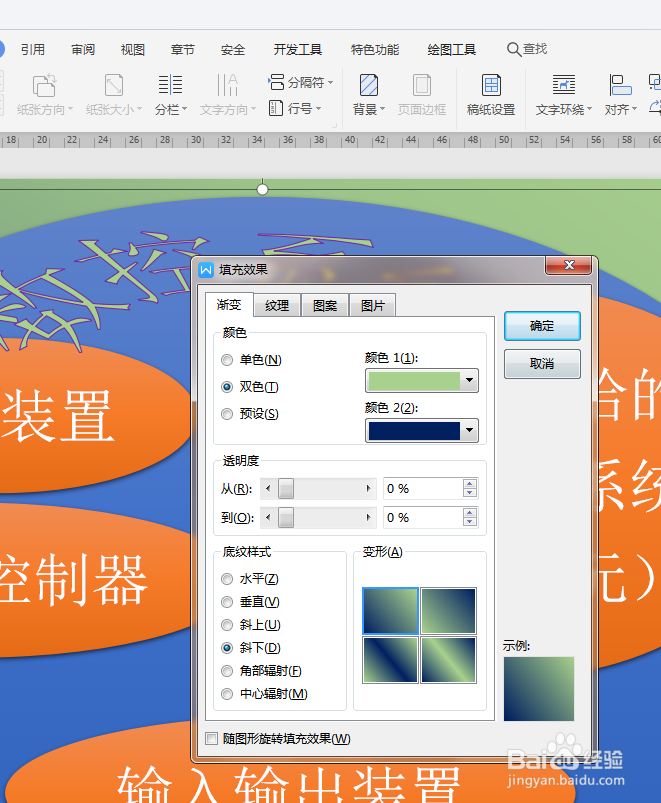Decrease the 到 transparency with spinner down
Image resolution: width=661 pixels, height=803 pixels.
[470, 522]
